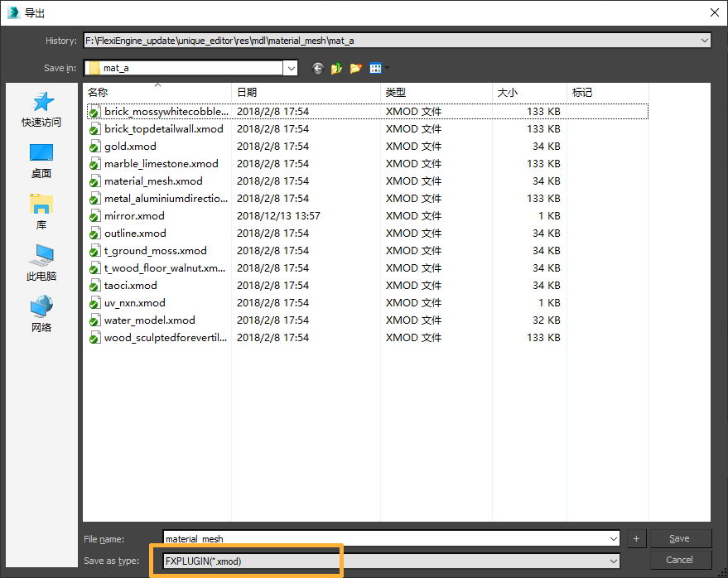This screenshot has height=578, width=728.
Task: Go up one folder level
Action: point(336,68)
